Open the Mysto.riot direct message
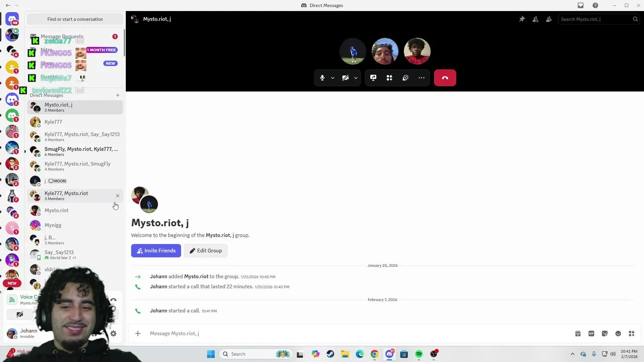 click(75, 210)
